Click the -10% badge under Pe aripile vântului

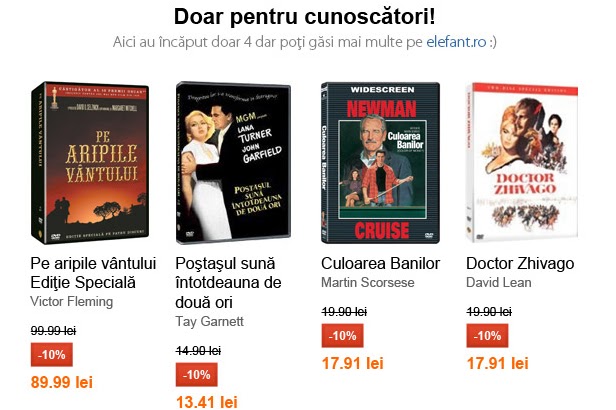point(51,355)
